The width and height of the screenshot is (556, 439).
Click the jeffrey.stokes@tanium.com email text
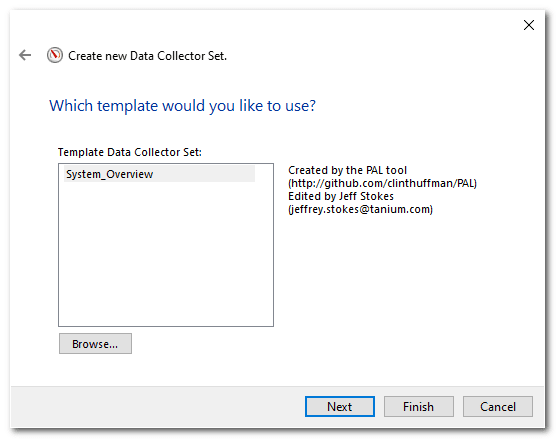click(361, 209)
